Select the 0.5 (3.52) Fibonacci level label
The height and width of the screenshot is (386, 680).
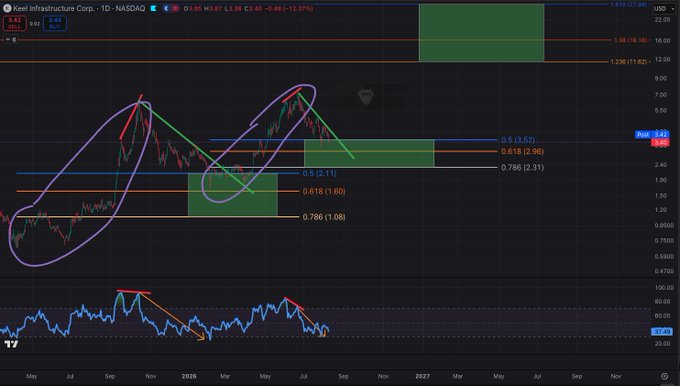[518, 140]
